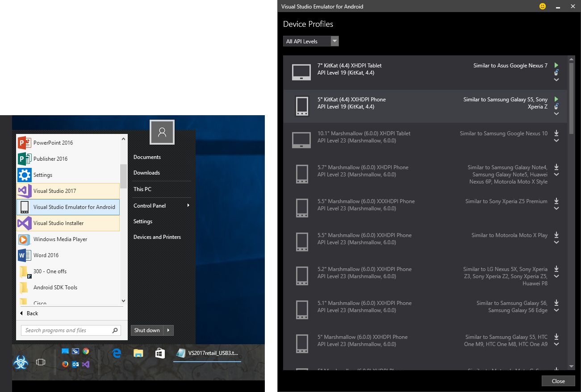Click the Shut down button
This screenshot has height=392, width=581.
pos(147,330)
